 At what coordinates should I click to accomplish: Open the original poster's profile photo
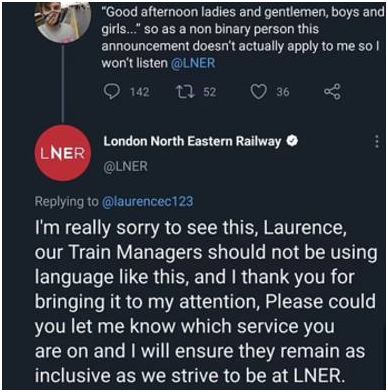(x=63, y=21)
